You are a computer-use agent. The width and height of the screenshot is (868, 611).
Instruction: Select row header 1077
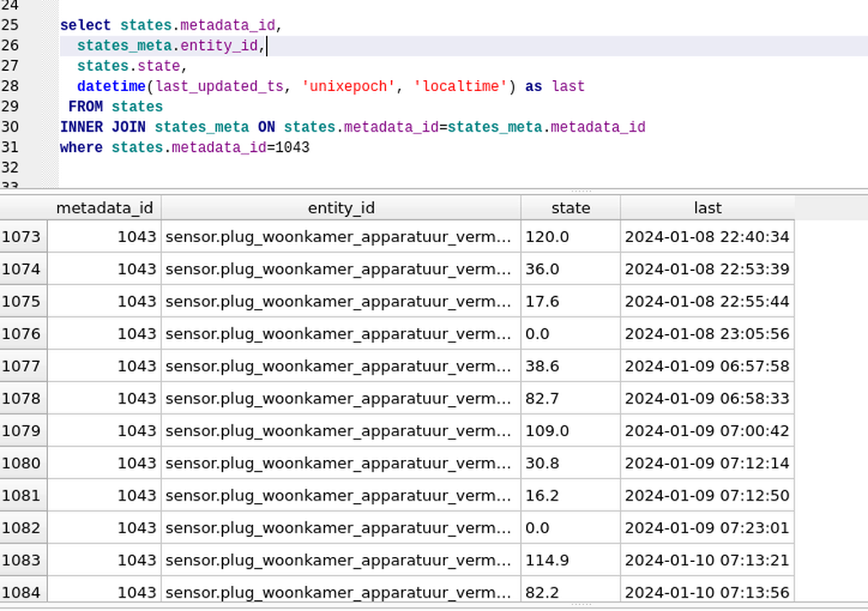pos(24,366)
